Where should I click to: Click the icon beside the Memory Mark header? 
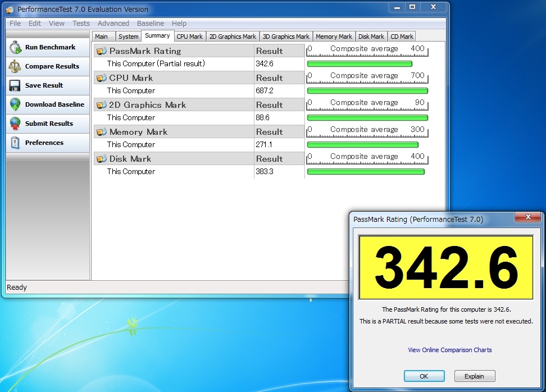[x=102, y=132]
